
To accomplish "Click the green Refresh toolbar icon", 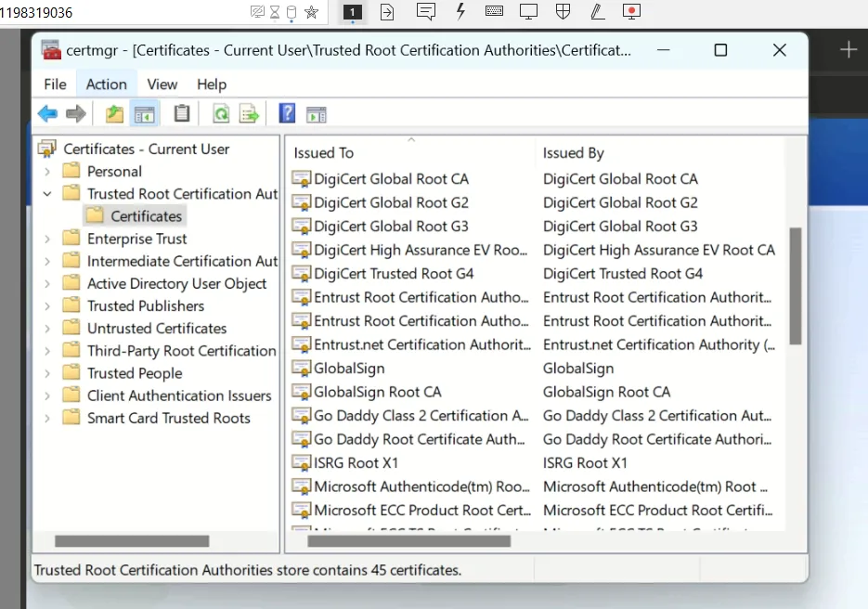I will pyautogui.click(x=221, y=114).
